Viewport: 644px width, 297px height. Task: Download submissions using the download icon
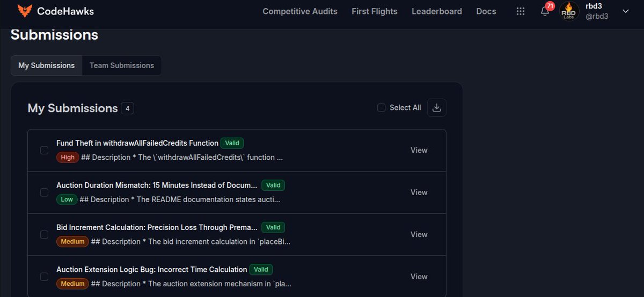click(437, 108)
